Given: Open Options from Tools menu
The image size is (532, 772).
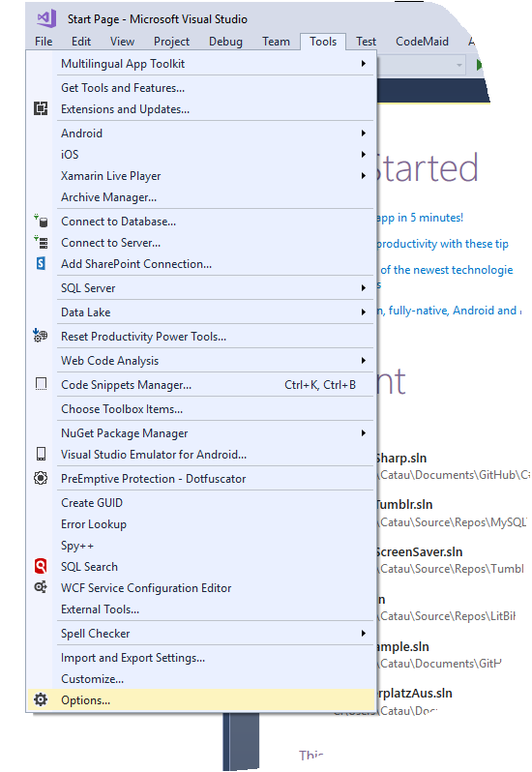Looking at the screenshot, I should coord(202,699).
